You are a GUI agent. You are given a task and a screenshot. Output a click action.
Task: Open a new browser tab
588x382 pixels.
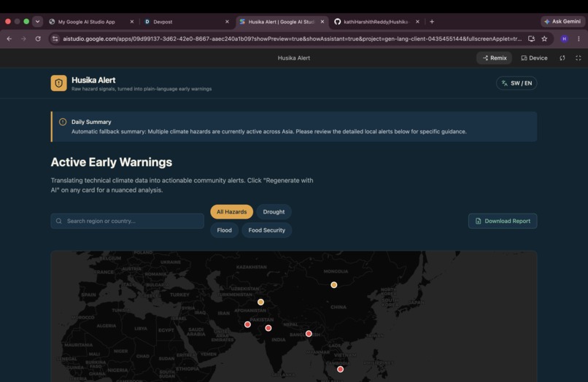point(432,22)
